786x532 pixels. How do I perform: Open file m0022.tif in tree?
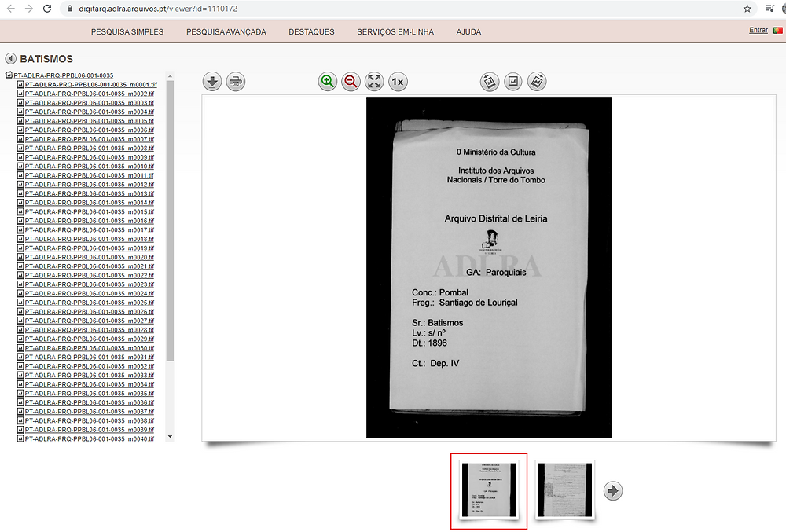(x=90, y=276)
